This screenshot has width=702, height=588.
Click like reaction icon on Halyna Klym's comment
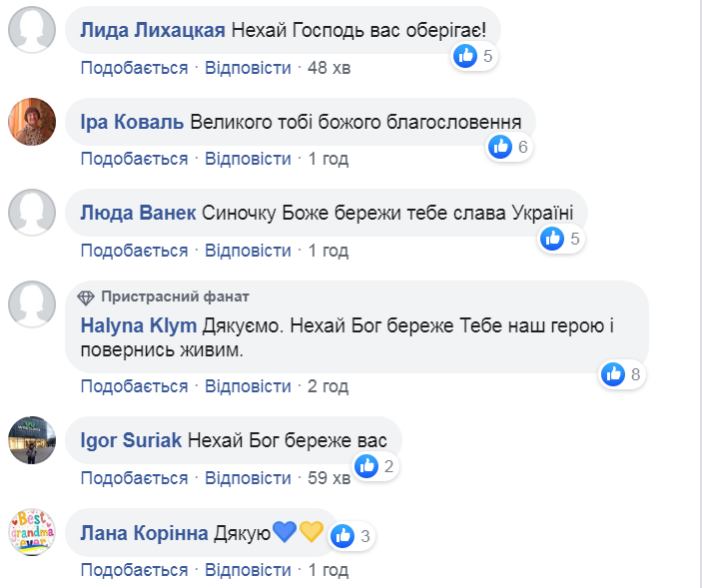click(x=613, y=374)
